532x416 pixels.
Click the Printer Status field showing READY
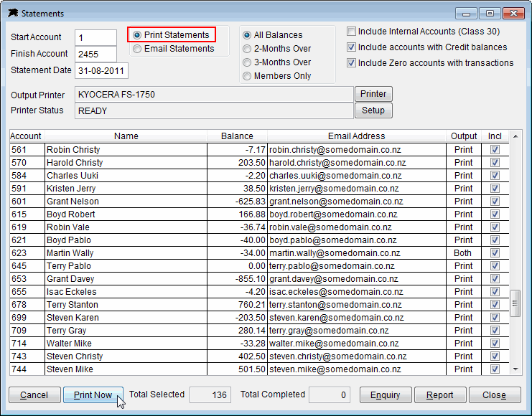pos(214,111)
